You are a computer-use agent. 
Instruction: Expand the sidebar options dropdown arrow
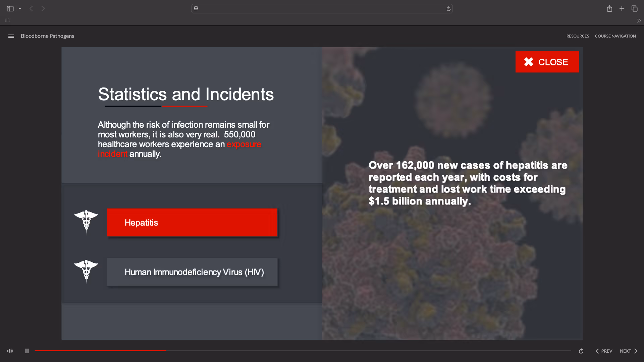[20, 9]
